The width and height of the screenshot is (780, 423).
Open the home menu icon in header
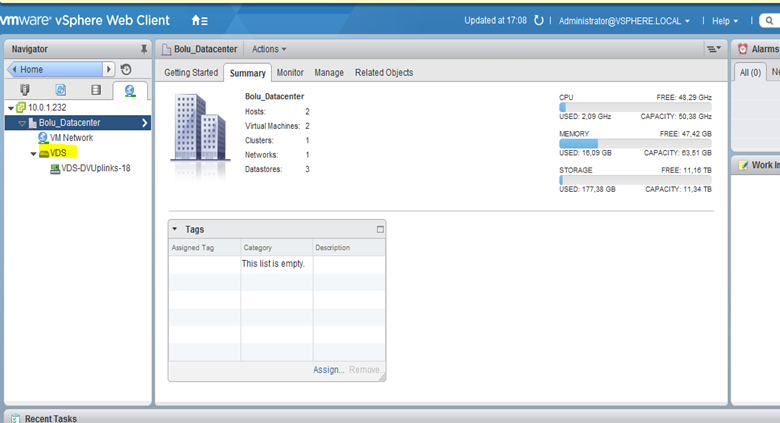pyautogui.click(x=199, y=20)
